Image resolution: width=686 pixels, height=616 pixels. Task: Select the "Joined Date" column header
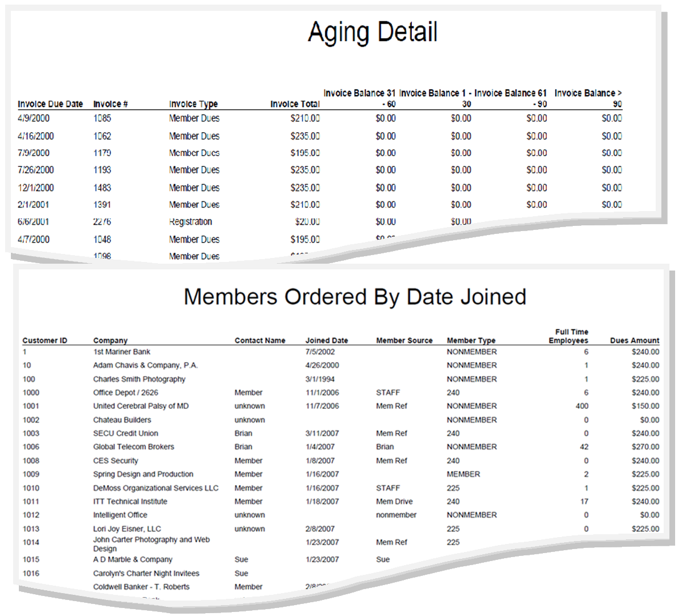click(x=326, y=340)
